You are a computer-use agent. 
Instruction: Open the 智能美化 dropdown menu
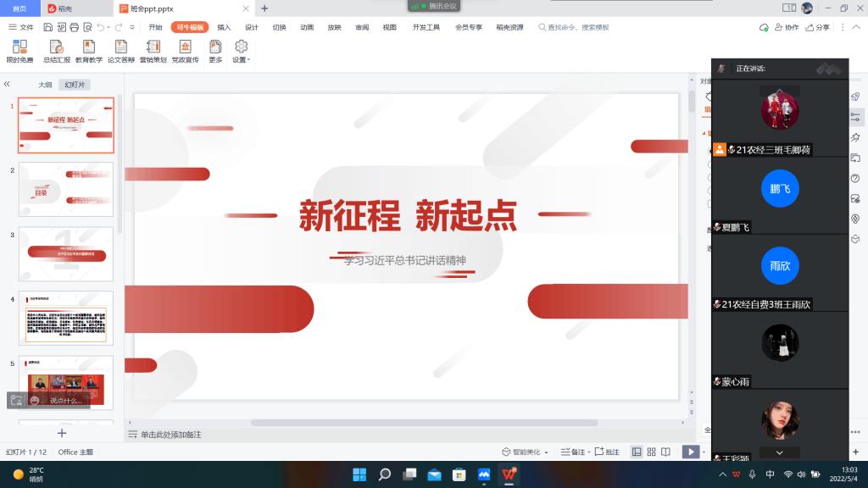(524, 452)
